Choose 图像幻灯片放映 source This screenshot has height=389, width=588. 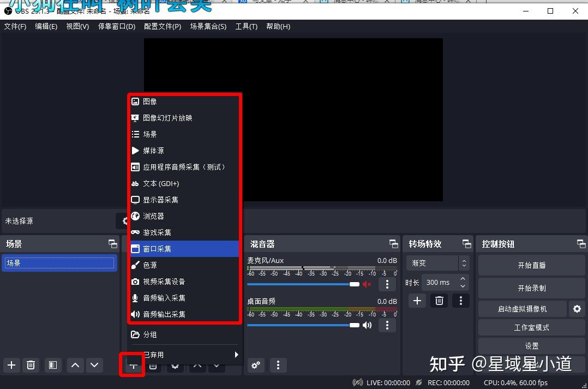point(184,118)
